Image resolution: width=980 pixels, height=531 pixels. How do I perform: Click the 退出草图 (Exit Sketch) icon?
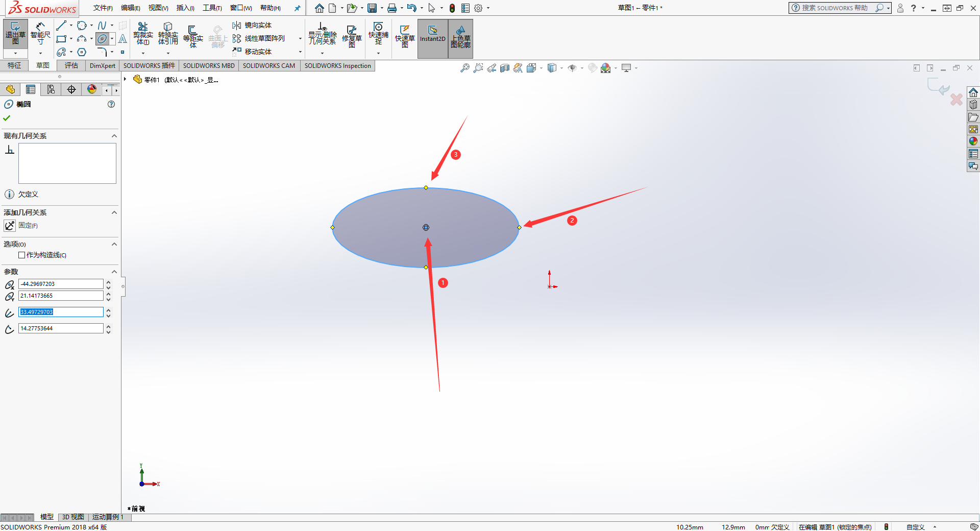pos(15,34)
